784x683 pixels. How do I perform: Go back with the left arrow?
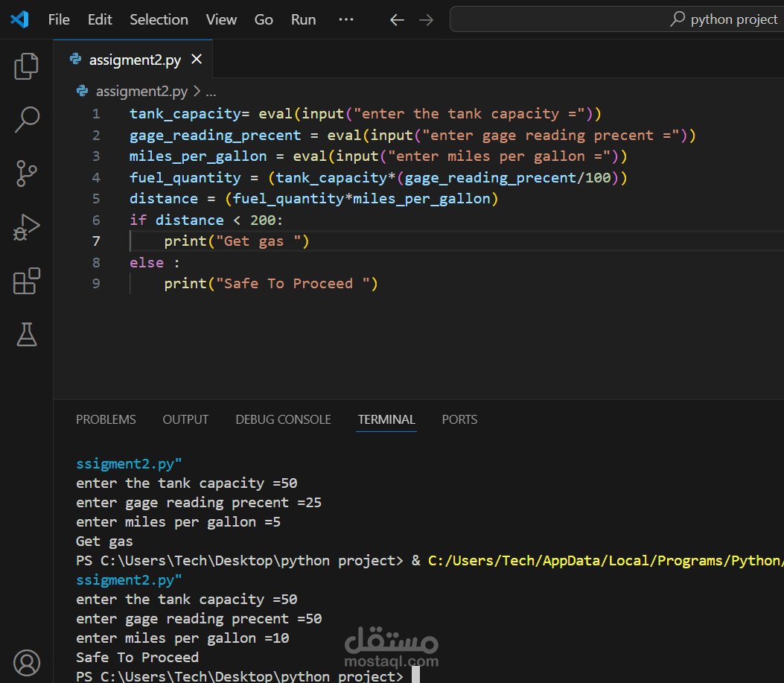(397, 20)
